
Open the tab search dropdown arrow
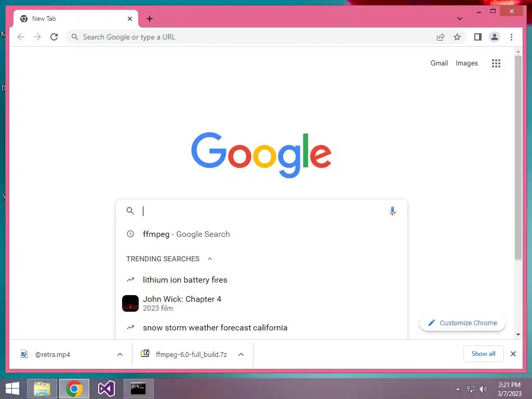point(459,19)
